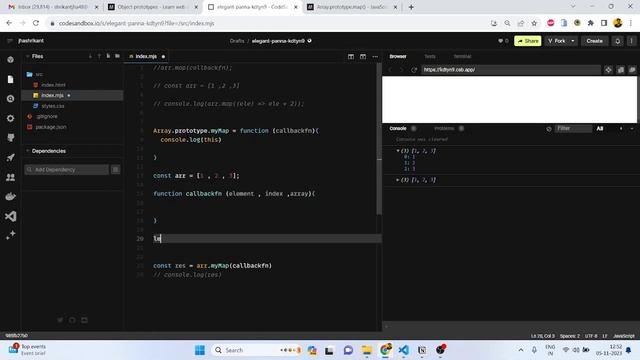
Task: Collapse the Files section
Action: (27, 56)
